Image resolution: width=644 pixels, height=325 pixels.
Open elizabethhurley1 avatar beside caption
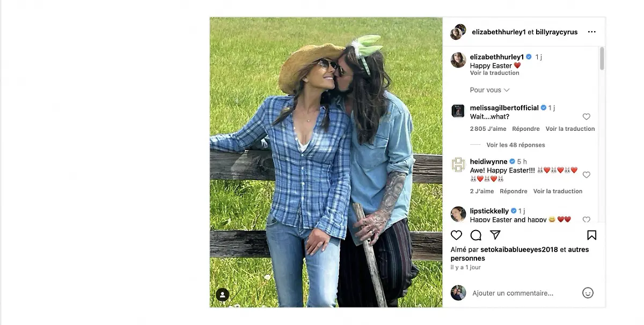click(458, 60)
